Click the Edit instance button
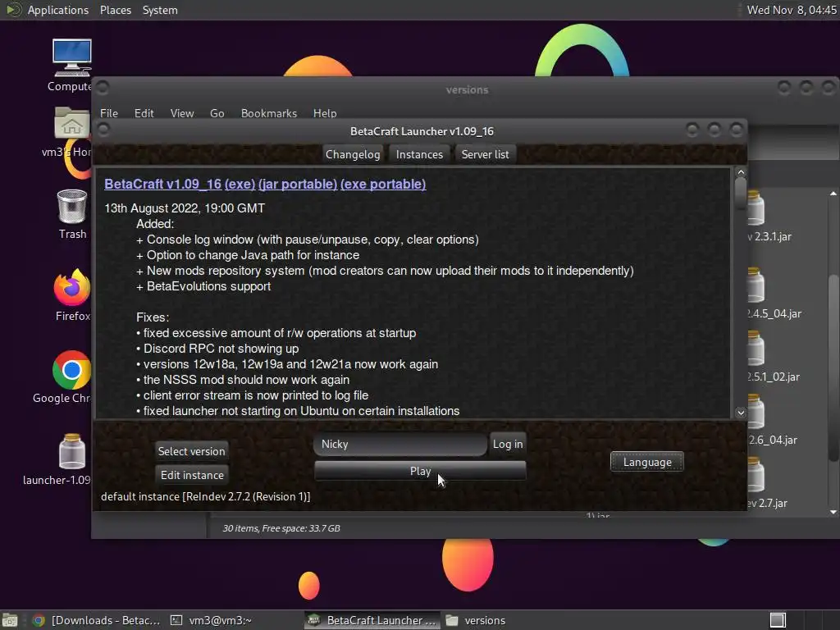This screenshot has width=840, height=630. [x=192, y=475]
